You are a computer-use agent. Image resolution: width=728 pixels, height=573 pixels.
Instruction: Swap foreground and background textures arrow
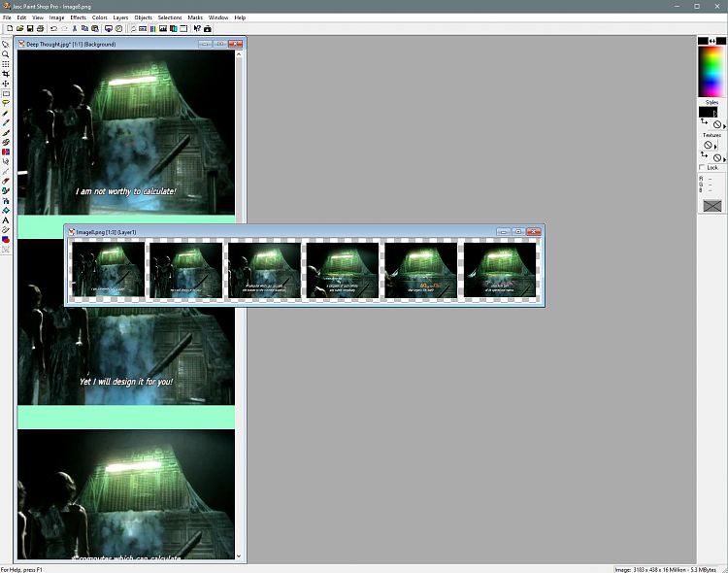(x=705, y=154)
